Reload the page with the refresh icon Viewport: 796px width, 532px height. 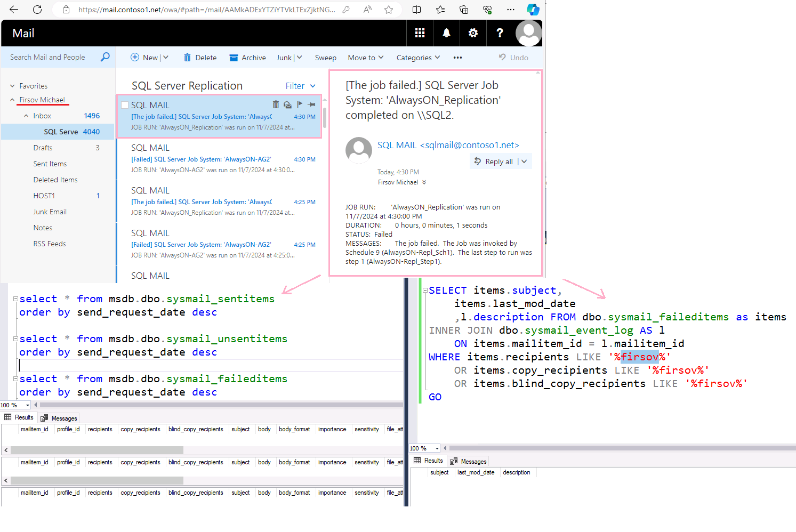tap(37, 10)
